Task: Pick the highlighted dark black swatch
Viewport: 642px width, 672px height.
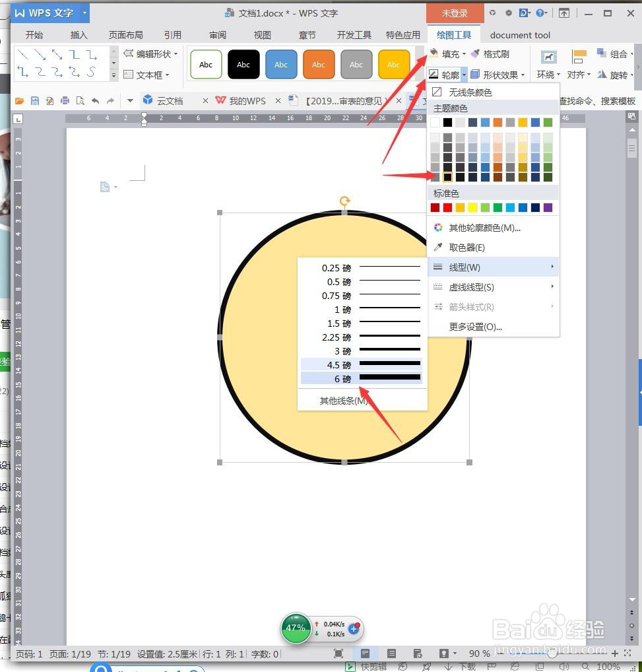Action: pyautogui.click(x=447, y=176)
